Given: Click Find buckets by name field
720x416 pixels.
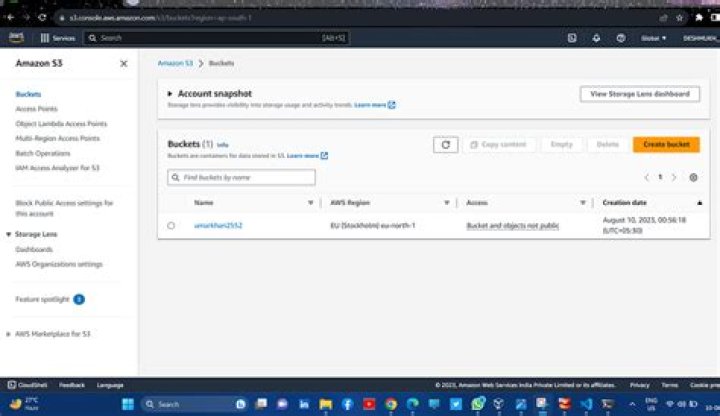Looking at the screenshot, I should point(242,177).
